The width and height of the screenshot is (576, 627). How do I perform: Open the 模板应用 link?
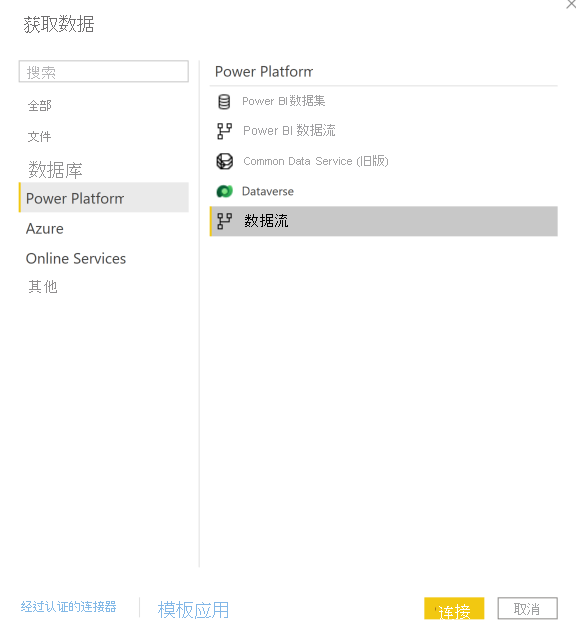(x=194, y=610)
